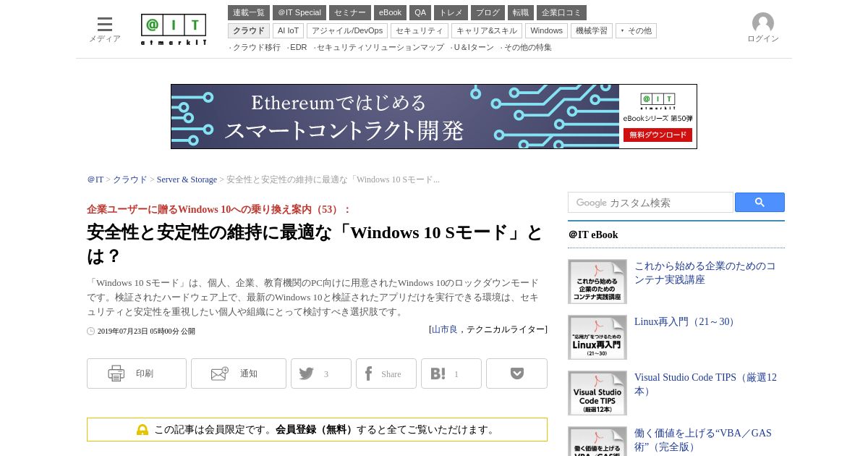Viewport: 868px width, 456px height.
Task: Focus the Google カスタム検索 field
Action: [x=650, y=203]
